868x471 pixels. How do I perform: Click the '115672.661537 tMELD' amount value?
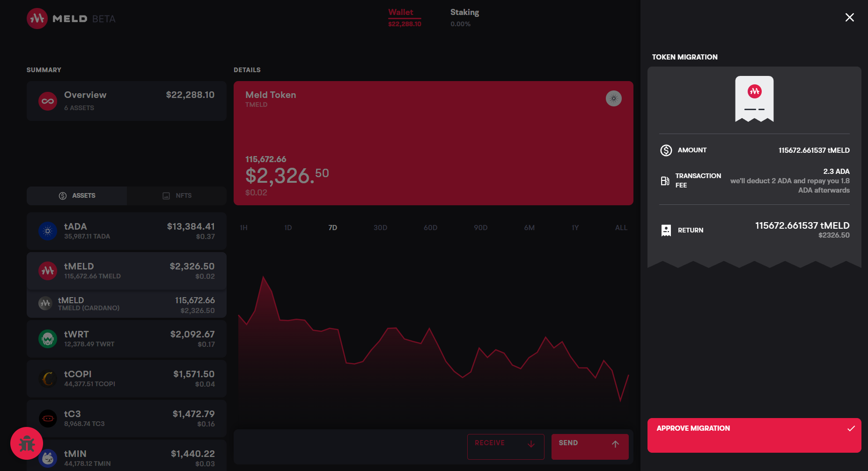(814, 150)
